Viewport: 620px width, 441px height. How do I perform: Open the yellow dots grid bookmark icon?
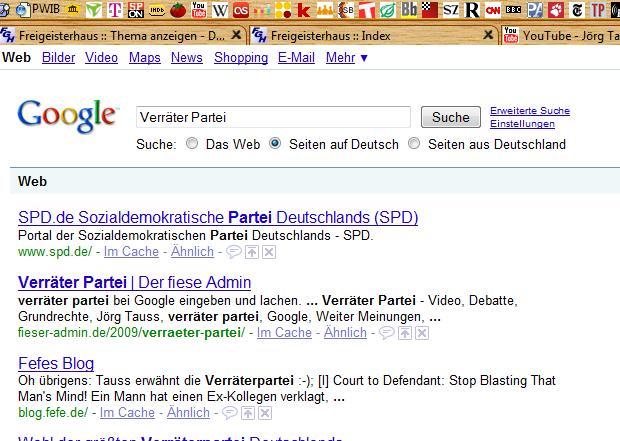(x=283, y=10)
